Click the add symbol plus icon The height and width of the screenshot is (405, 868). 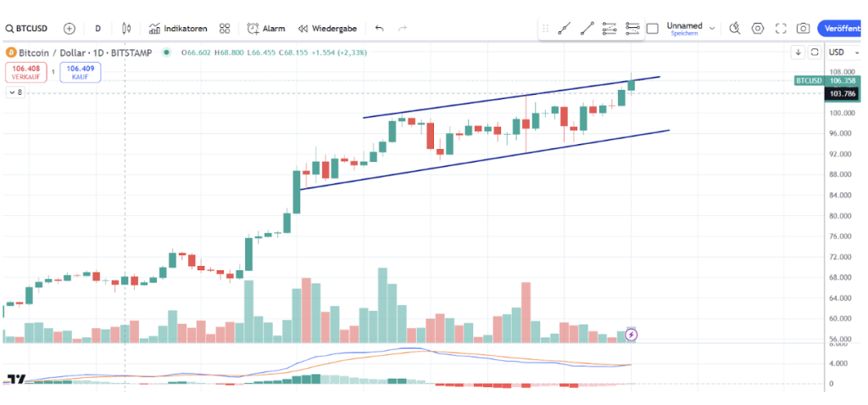pyautogui.click(x=70, y=28)
